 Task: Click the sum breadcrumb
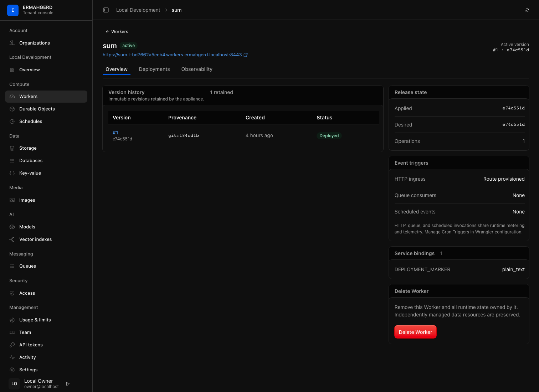(x=176, y=10)
